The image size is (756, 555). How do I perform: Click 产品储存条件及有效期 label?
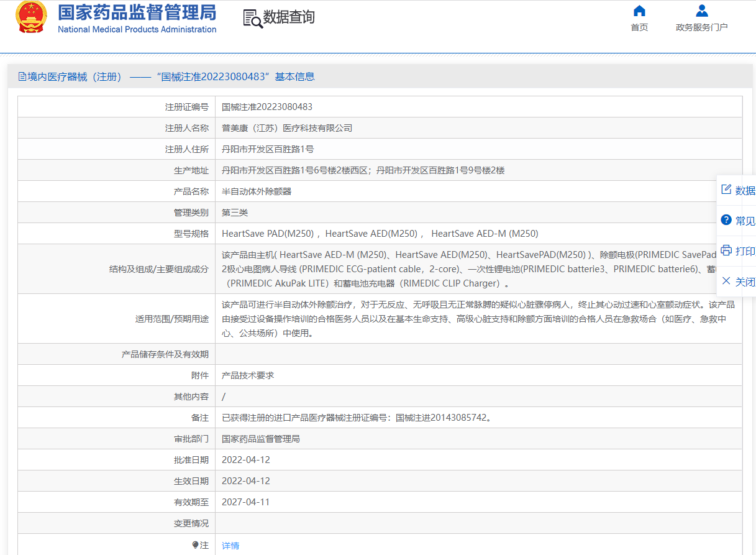tap(165, 354)
